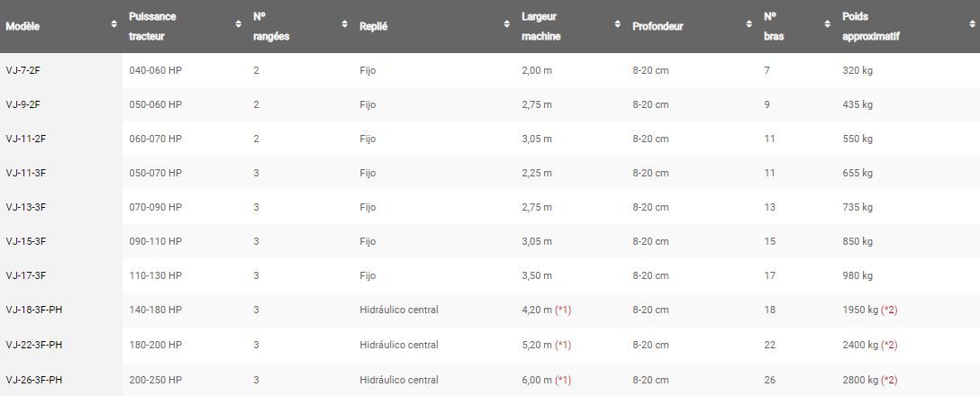Click sort arrows beside Puissance tracteur
Screen dimensions: 980x396
[x=238, y=26]
